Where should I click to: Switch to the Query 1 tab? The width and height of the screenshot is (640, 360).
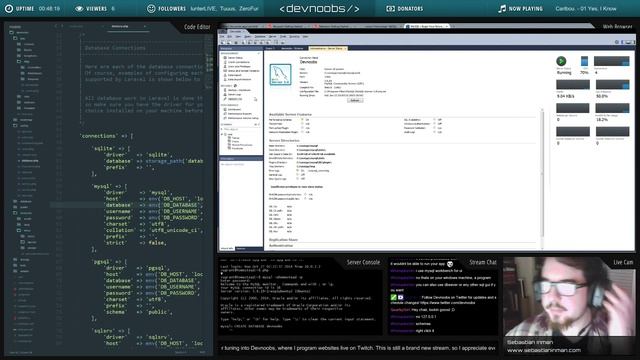tap(270, 48)
